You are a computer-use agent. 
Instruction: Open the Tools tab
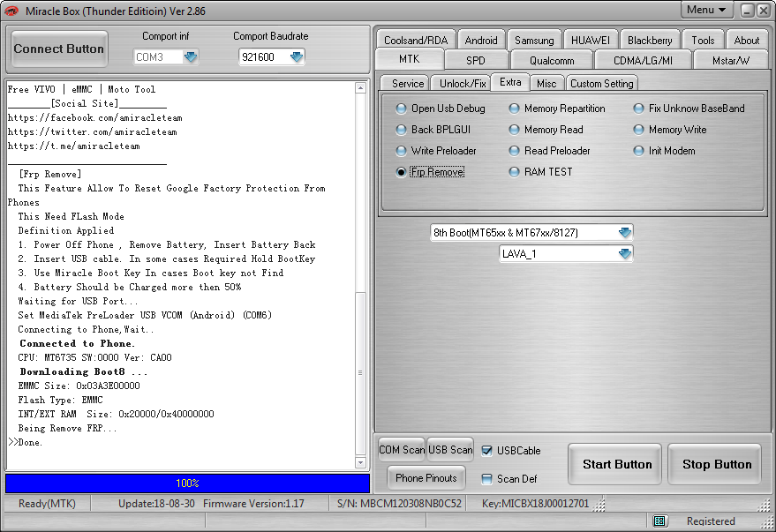(703, 40)
